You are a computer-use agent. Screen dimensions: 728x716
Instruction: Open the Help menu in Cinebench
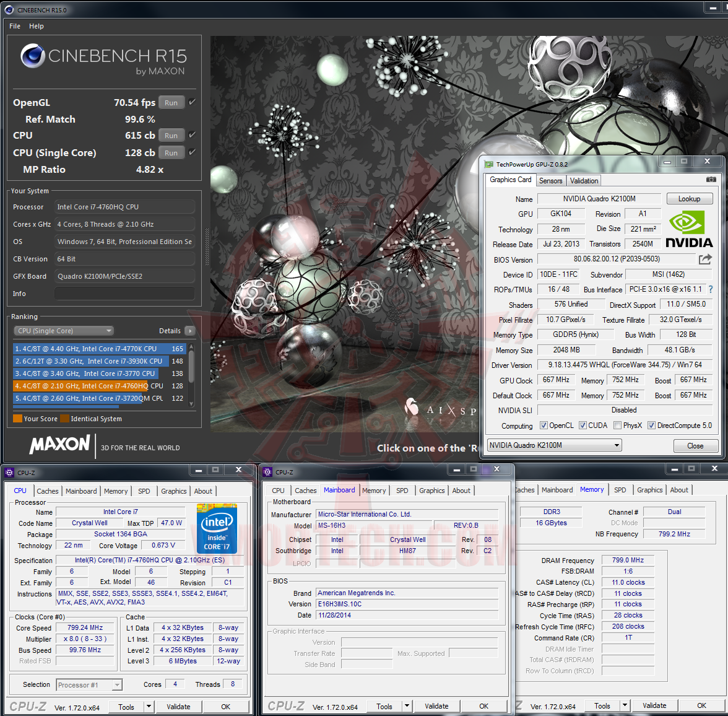tap(36, 26)
